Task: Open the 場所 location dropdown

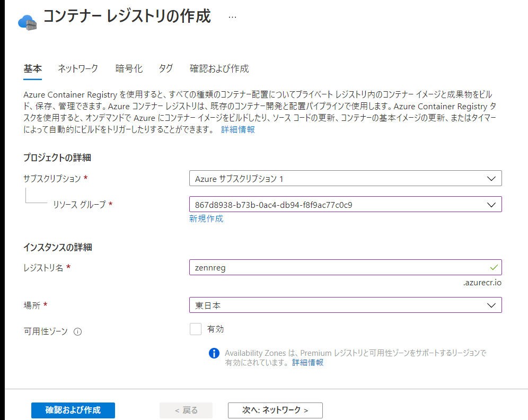Action: click(x=346, y=305)
